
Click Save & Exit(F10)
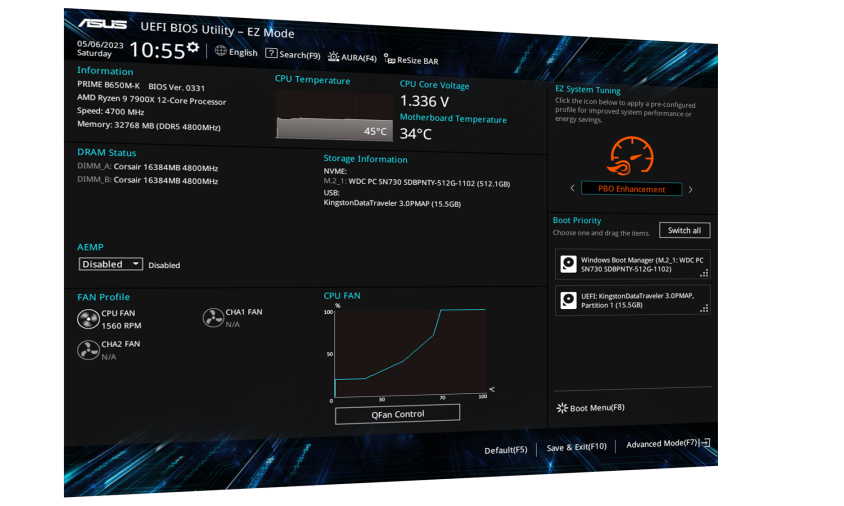[x=576, y=447]
